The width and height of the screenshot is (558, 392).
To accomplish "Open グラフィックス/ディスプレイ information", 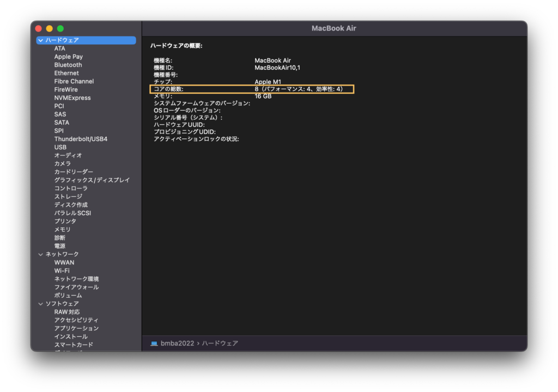I will [x=92, y=180].
